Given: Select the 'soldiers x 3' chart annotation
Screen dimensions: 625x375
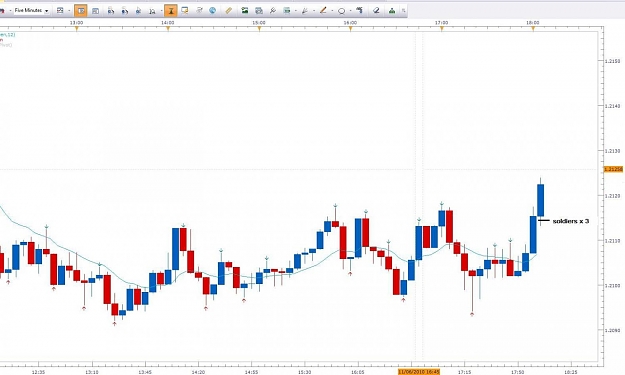Looking at the screenshot, I should [570, 221].
